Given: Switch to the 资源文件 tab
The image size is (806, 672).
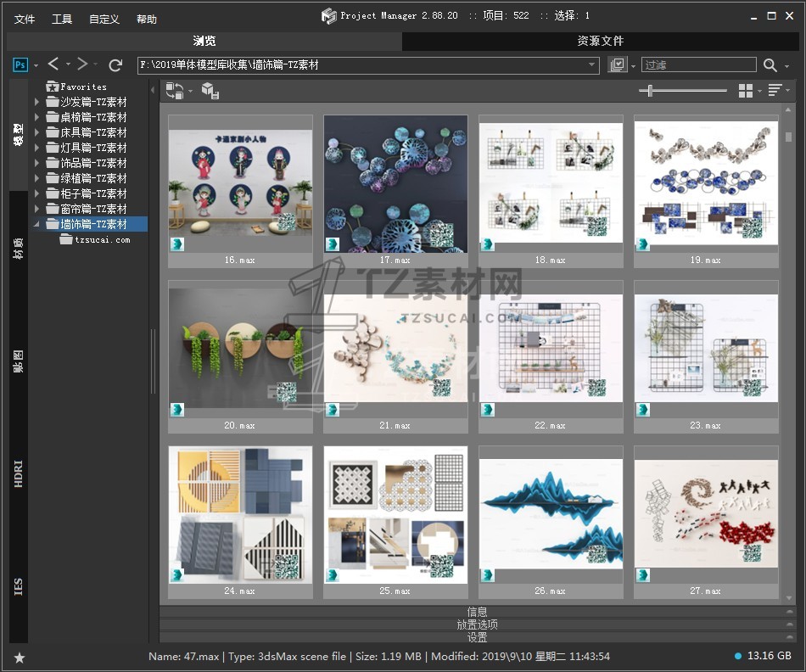Looking at the screenshot, I should tap(600, 41).
